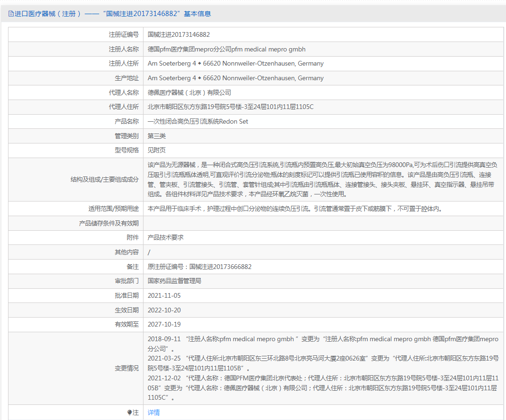Click the document icon before the page title
Image resolution: width=506 pixels, height=420 pixels.
pyautogui.click(x=11, y=14)
